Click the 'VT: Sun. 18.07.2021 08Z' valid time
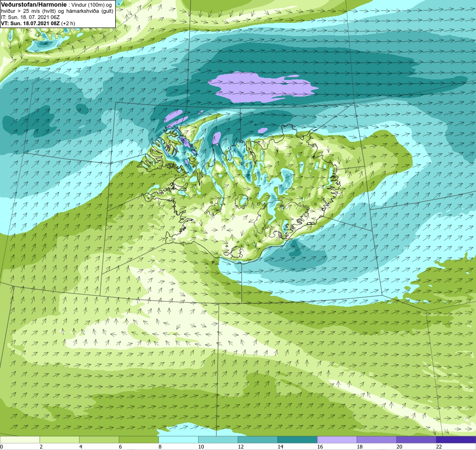Screen dimensions: 476x450 [x=30, y=23]
